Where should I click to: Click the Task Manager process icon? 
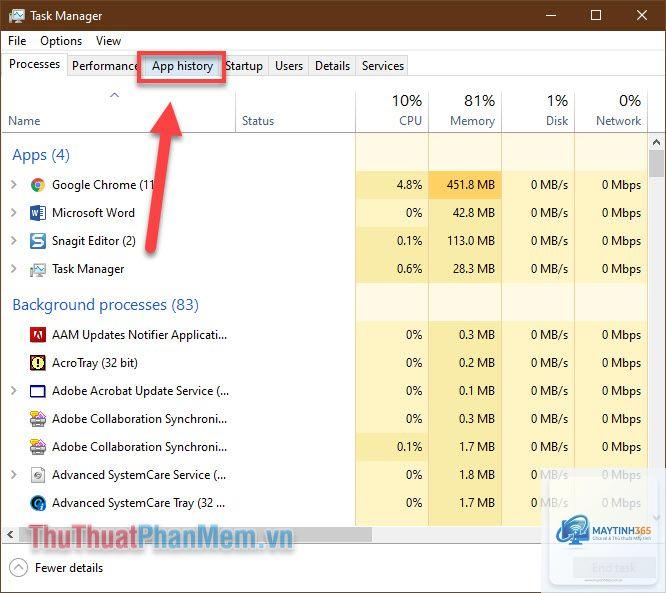click(x=38, y=269)
